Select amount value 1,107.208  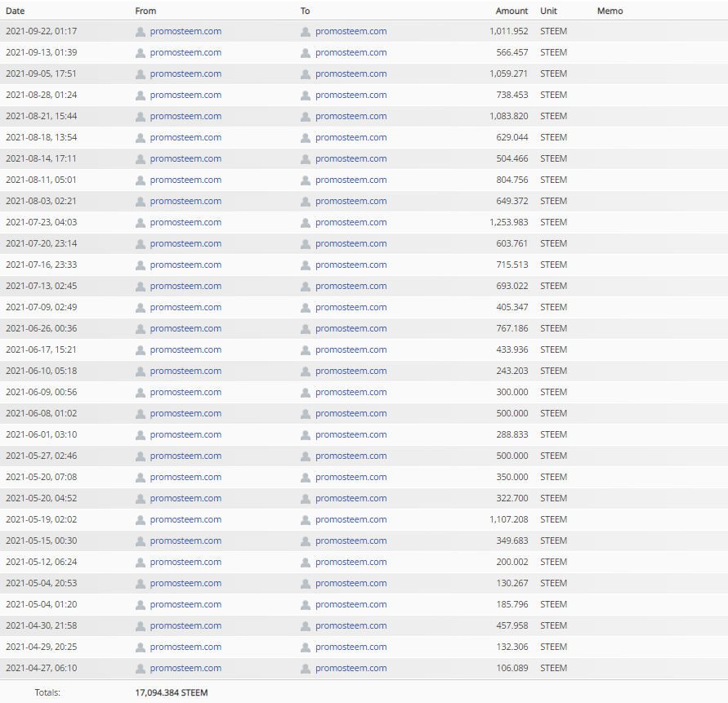coord(509,519)
